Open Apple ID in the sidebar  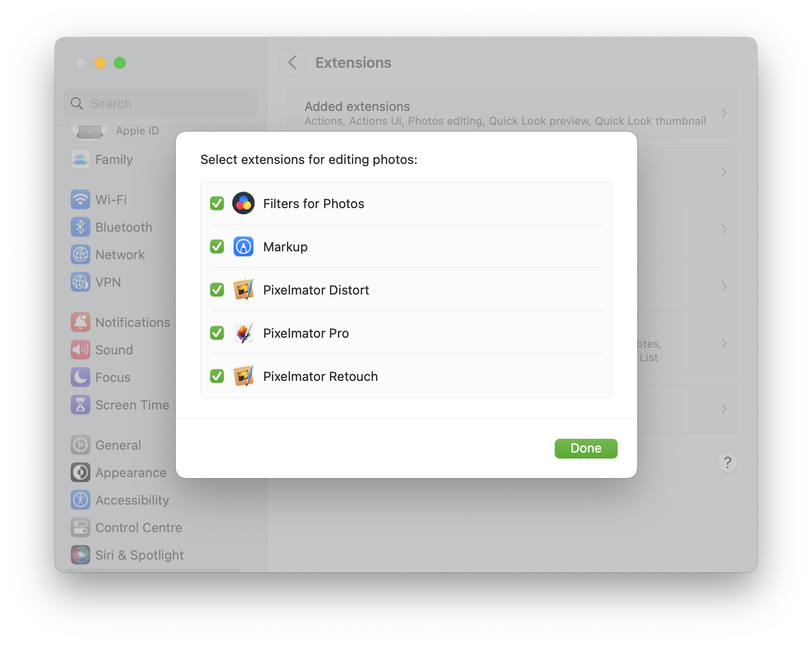tap(137, 131)
